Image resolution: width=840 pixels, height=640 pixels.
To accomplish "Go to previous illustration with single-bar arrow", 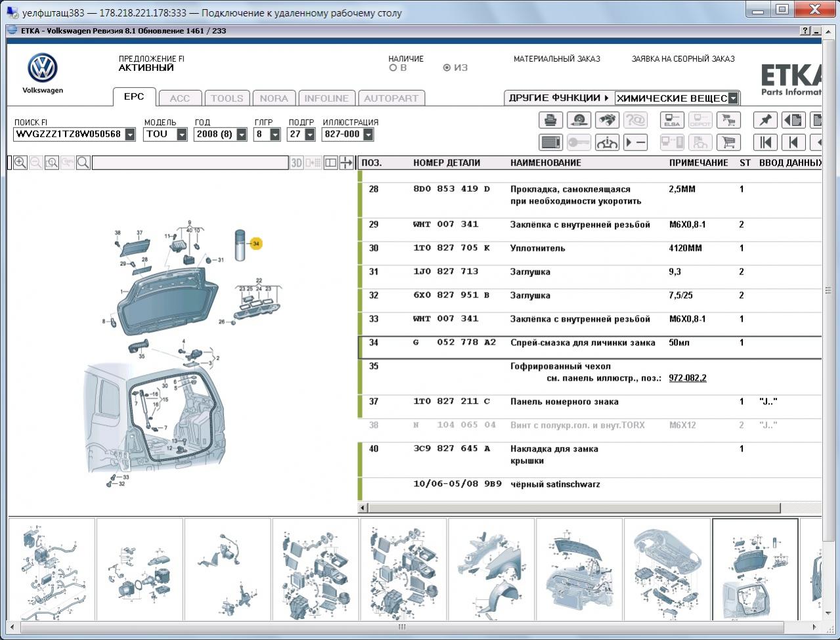I will coord(793,142).
